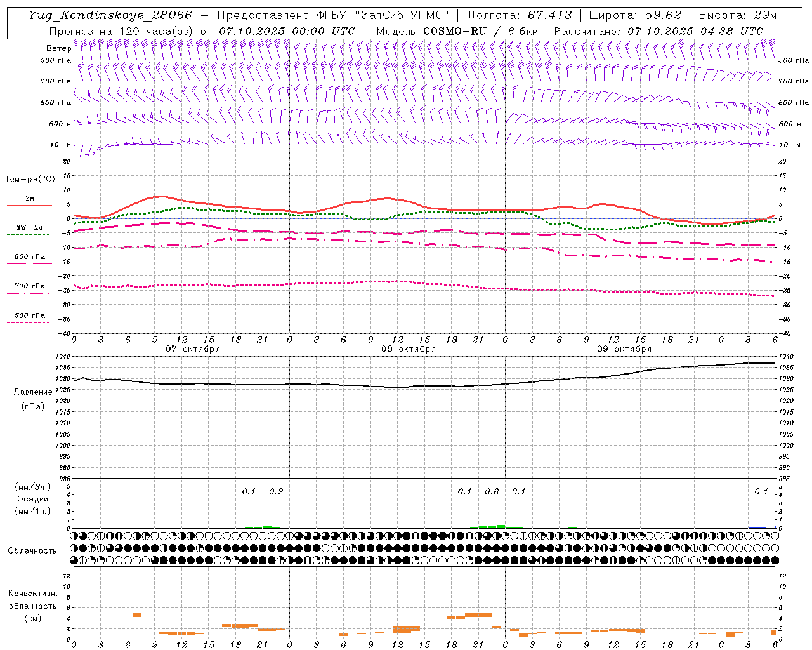Screen dimensions: 812x650
Task: Click the 09 октября date label
Action: 624,349
